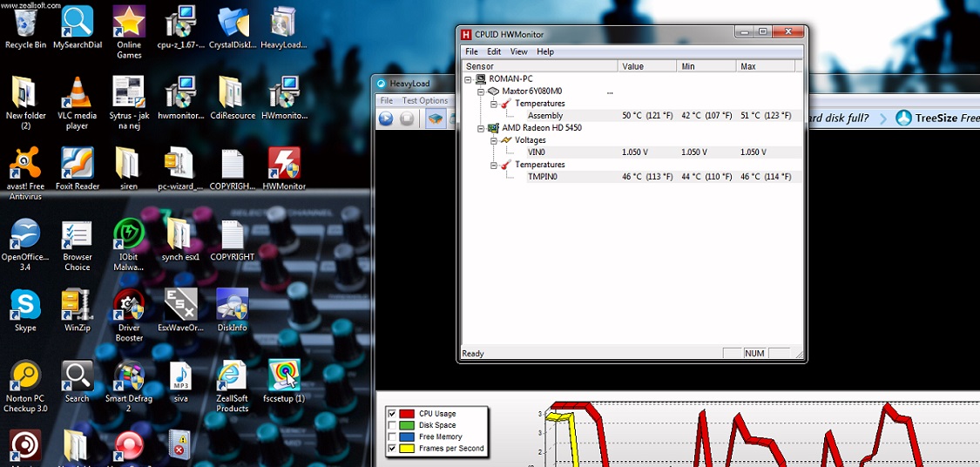The image size is (980, 467).
Task: Open the CdiResource folder
Action: (233, 98)
